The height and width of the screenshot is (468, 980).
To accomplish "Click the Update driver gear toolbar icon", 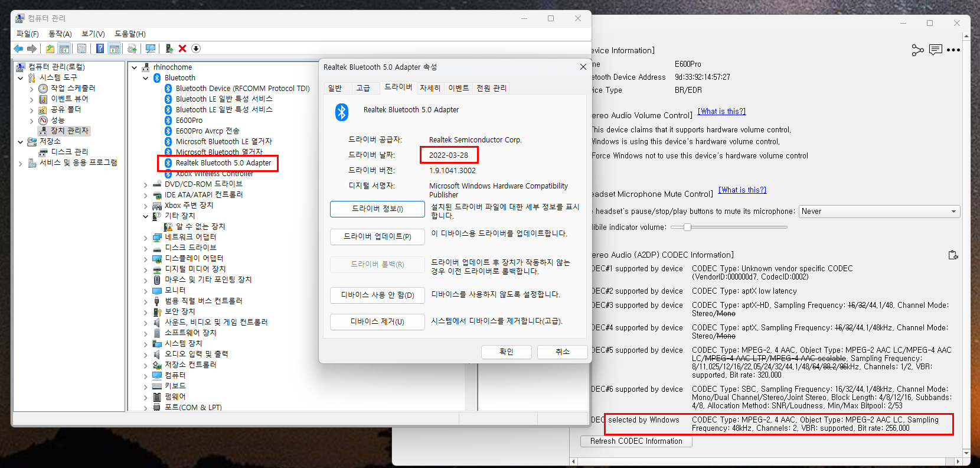I will (132, 48).
